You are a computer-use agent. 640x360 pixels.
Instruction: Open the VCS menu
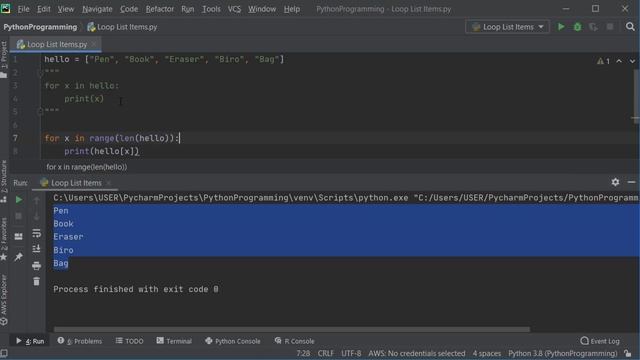tap(234, 9)
